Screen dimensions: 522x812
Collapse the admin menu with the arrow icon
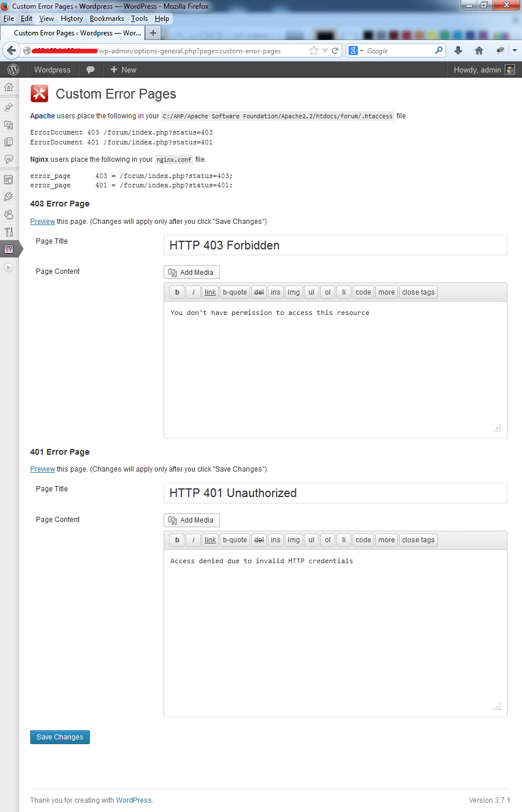coord(8,267)
